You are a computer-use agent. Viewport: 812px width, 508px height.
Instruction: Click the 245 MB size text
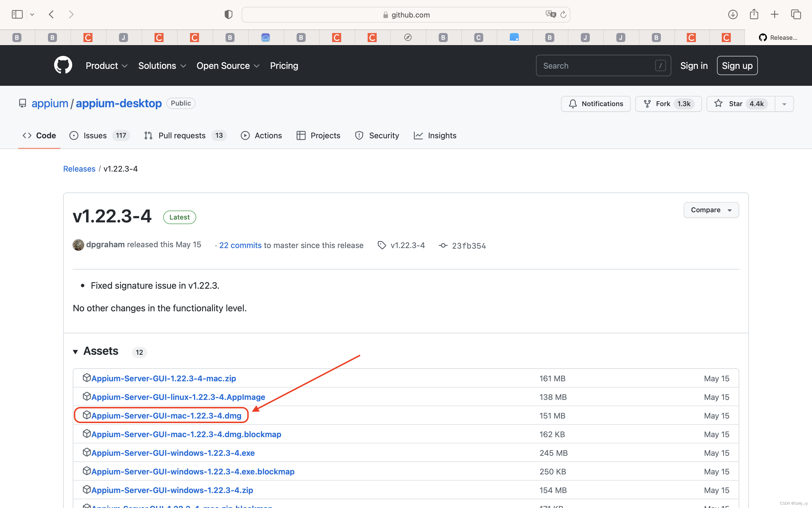[x=553, y=453]
